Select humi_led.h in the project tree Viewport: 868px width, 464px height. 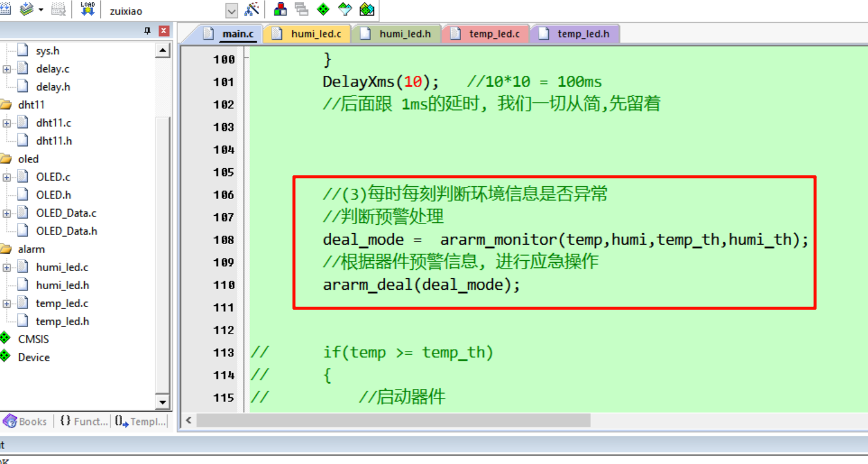click(63, 285)
